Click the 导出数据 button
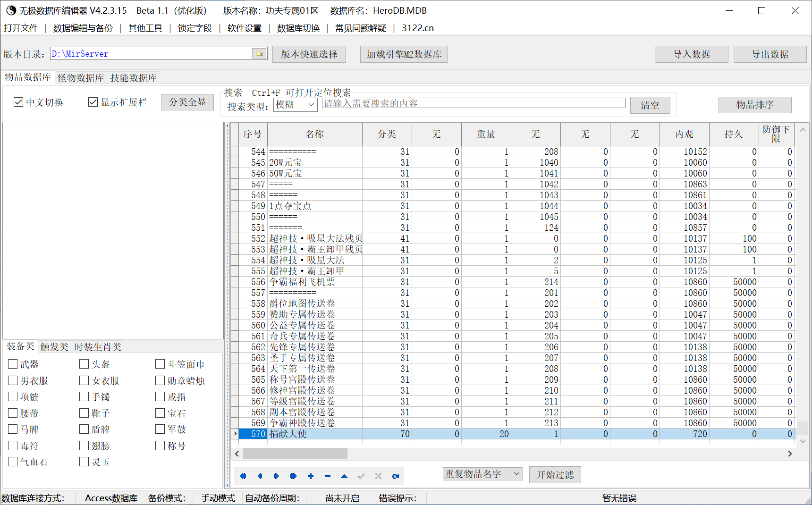812x505 pixels. tap(770, 54)
